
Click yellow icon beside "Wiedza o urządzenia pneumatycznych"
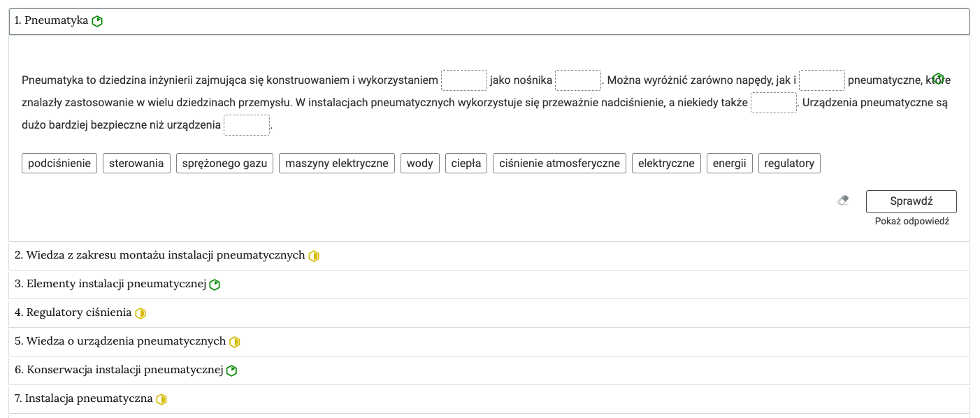(x=235, y=342)
